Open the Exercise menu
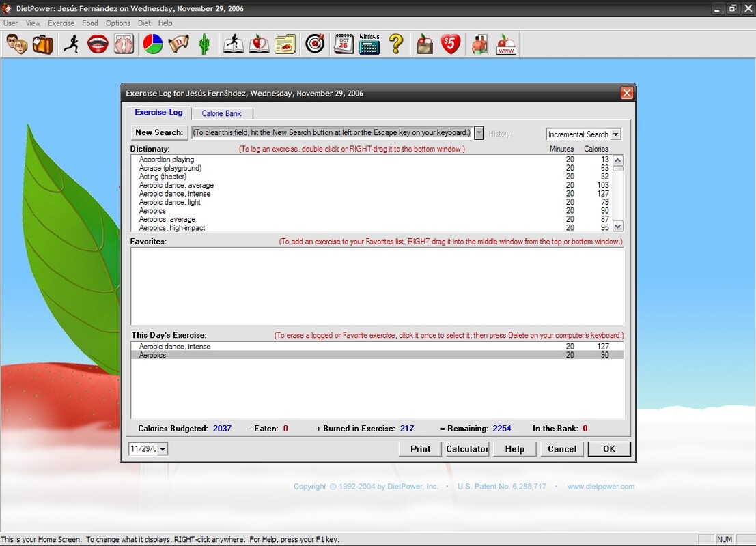This screenshot has height=546, width=756. [61, 23]
